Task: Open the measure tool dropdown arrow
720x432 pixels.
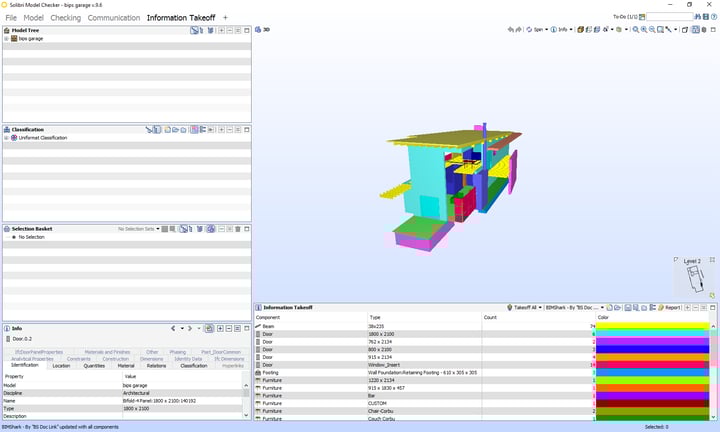Action: (675, 29)
